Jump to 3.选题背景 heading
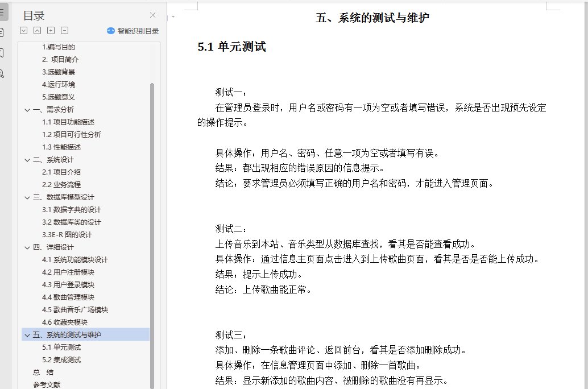This screenshot has width=588, height=389. 59,72
